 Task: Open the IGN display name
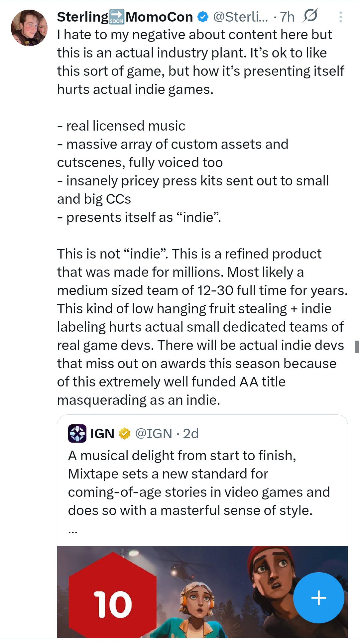[102, 434]
